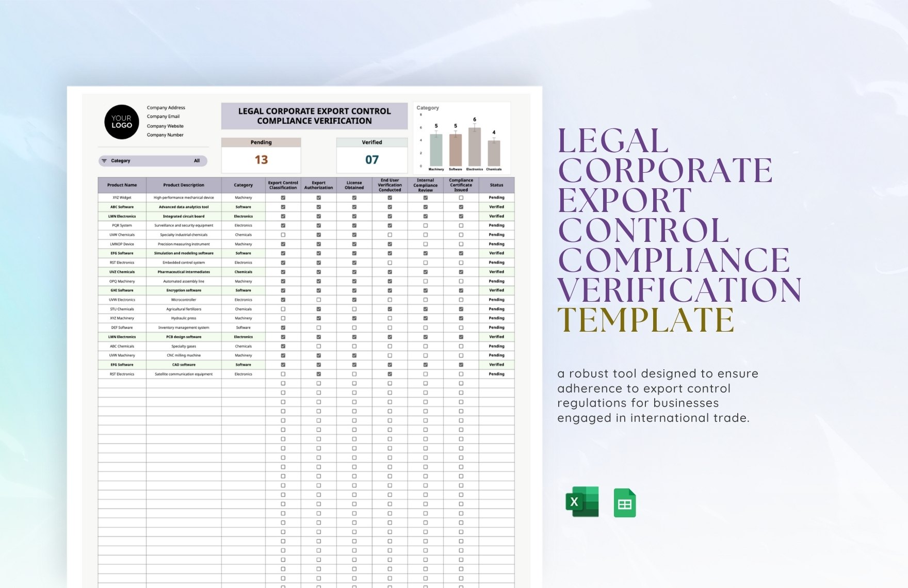Image resolution: width=908 pixels, height=588 pixels.
Task: Select the UVZ Chemicals product cell
Action: pos(122,272)
